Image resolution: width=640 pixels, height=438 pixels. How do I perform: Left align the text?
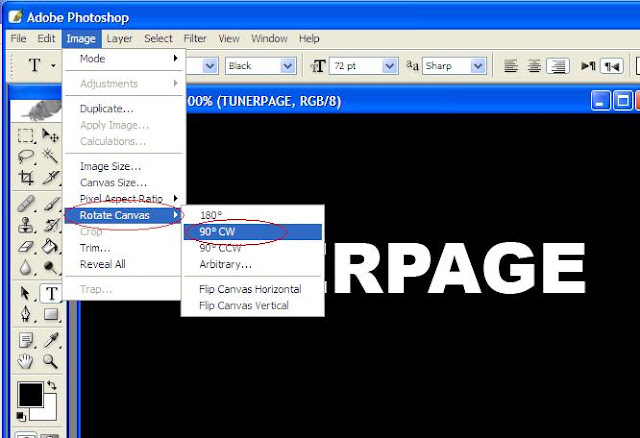(511, 66)
